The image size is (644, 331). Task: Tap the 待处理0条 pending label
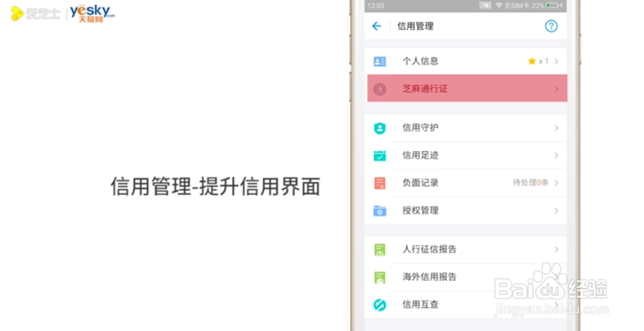tap(531, 183)
